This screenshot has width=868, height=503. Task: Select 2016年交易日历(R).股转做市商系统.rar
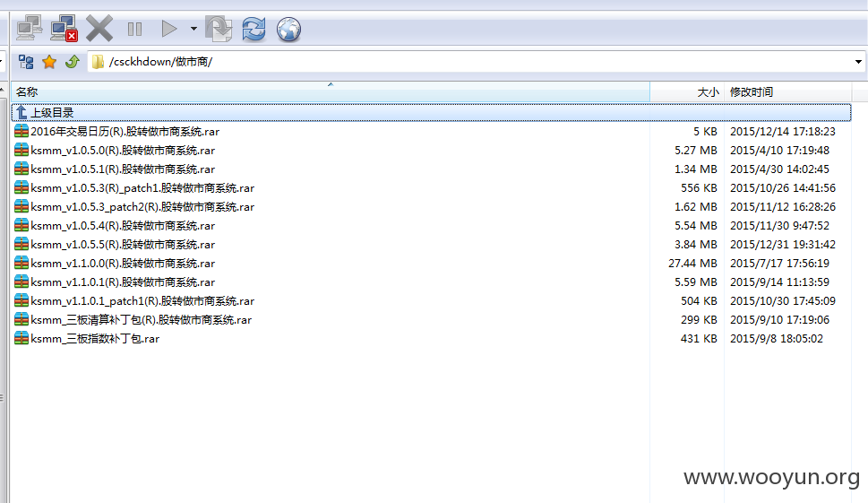tap(125, 132)
